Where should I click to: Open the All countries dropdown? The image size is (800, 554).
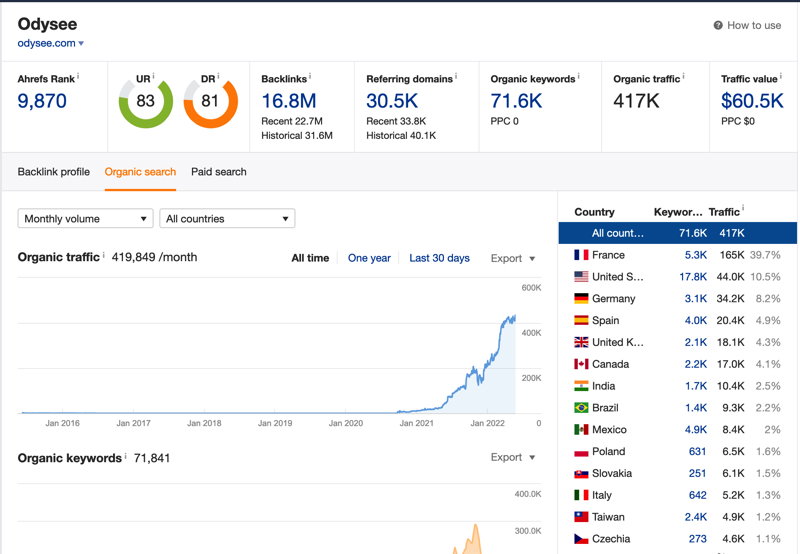227,218
